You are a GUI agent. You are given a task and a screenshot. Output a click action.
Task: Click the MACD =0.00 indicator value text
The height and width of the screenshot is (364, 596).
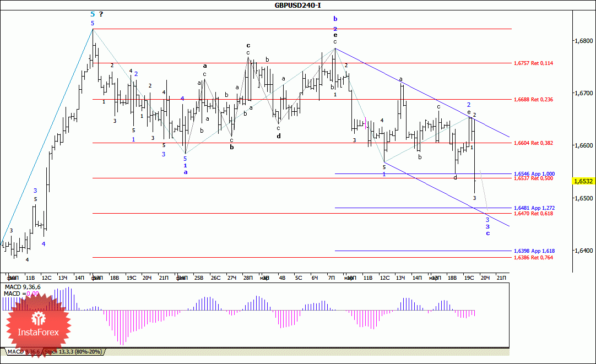pyautogui.click(x=21, y=294)
